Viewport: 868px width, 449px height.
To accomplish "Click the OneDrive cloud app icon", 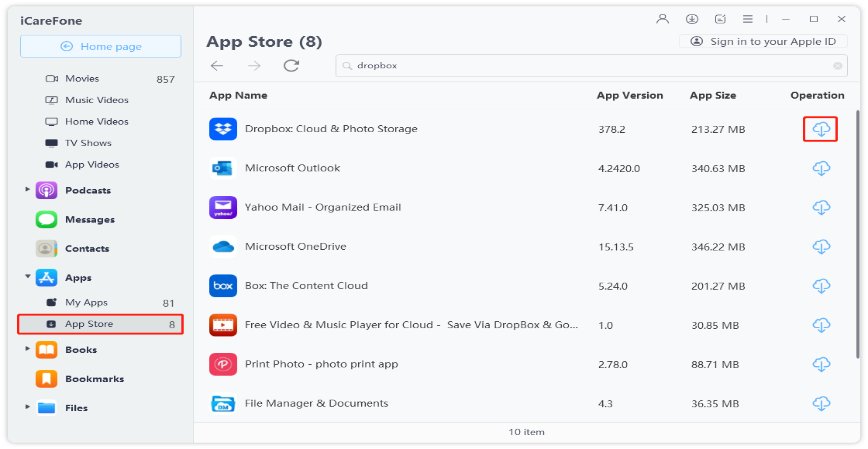I will [223, 247].
